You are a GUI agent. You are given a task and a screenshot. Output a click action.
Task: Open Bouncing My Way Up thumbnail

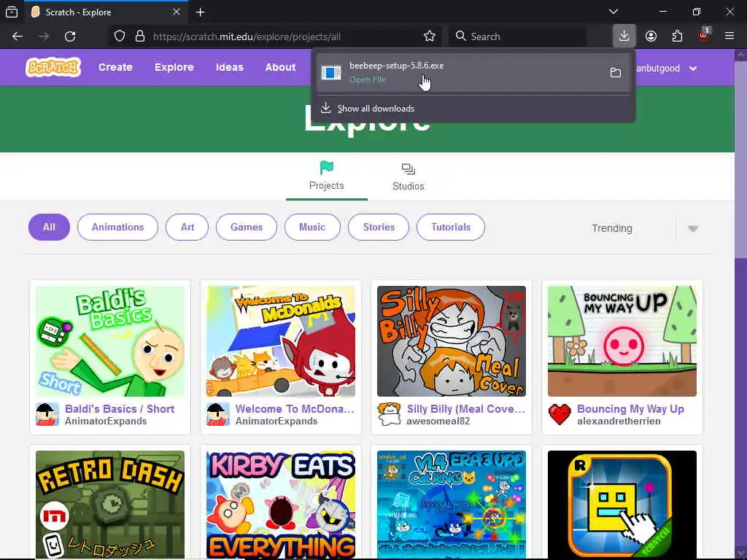622,341
